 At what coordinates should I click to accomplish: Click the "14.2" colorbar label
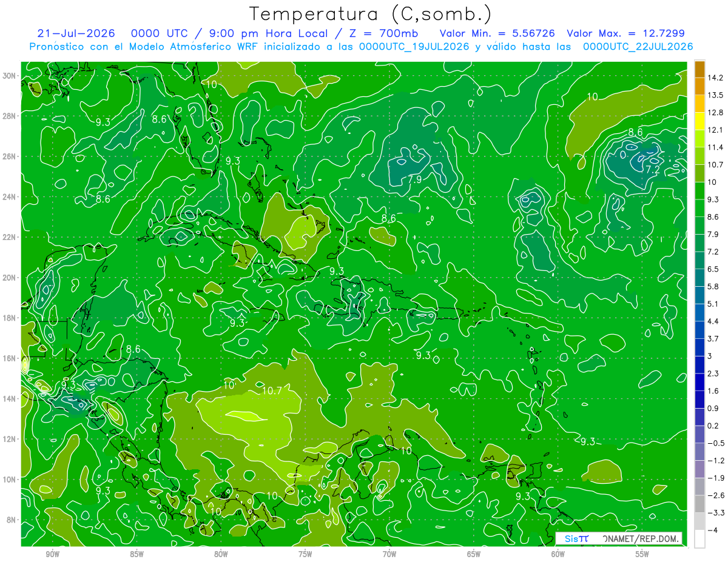tap(715, 78)
